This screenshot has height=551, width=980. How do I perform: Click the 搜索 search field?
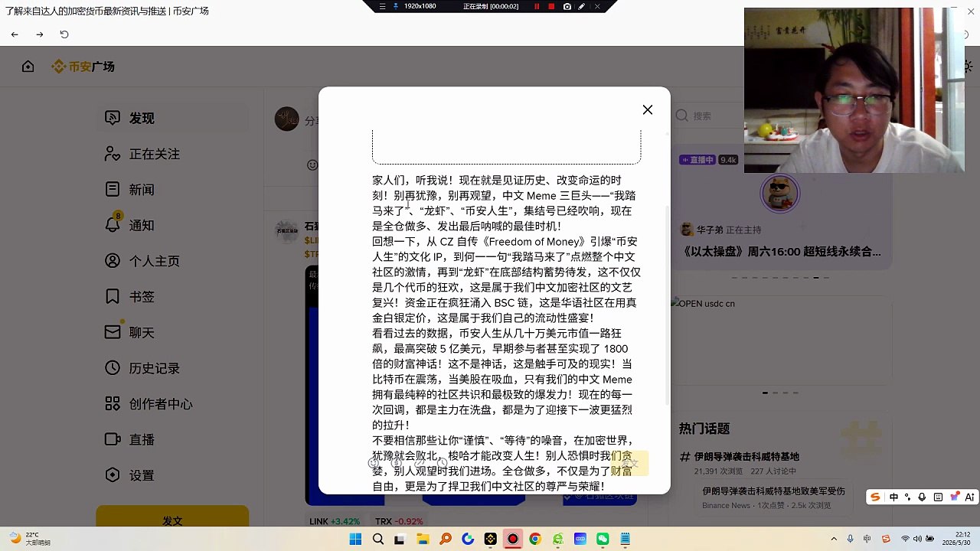tap(708, 116)
